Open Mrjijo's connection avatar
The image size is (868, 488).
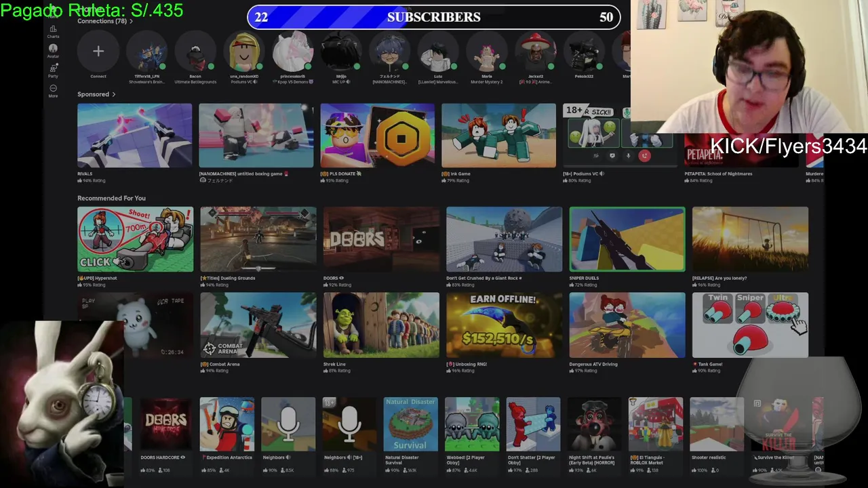click(341, 52)
